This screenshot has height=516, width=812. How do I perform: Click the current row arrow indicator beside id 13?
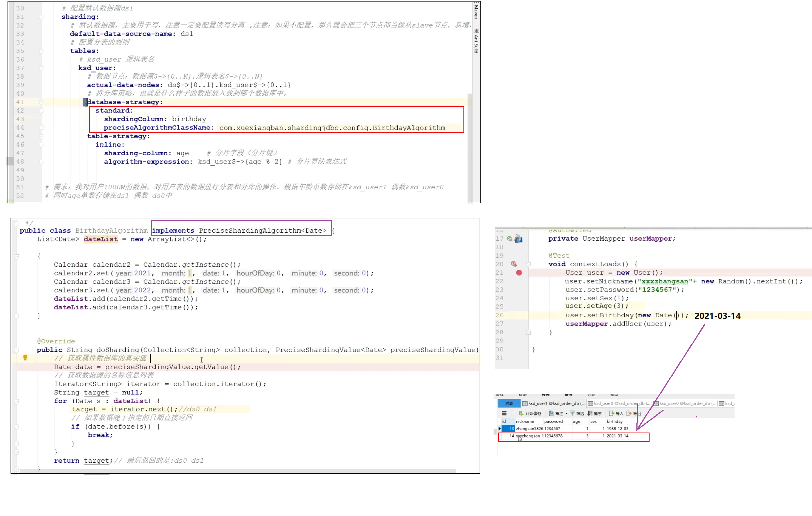[500, 429]
